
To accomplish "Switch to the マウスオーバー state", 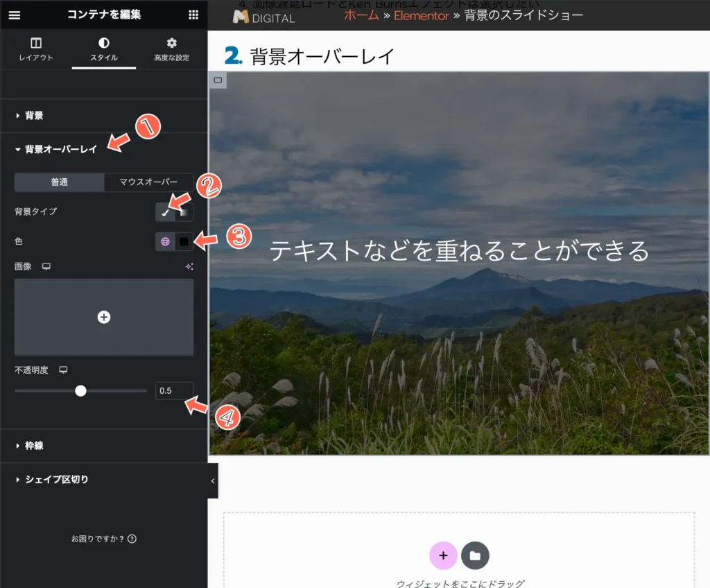I will 148,182.
